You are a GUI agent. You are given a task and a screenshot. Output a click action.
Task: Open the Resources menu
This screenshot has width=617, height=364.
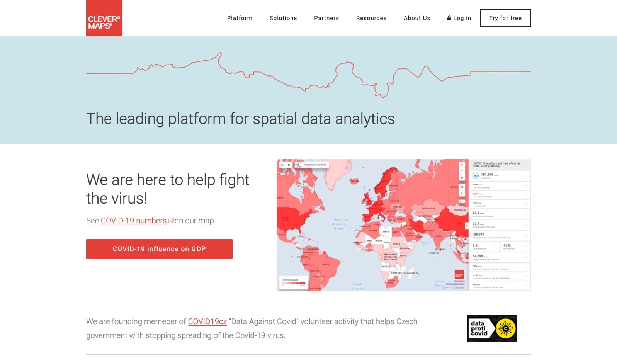tap(371, 18)
